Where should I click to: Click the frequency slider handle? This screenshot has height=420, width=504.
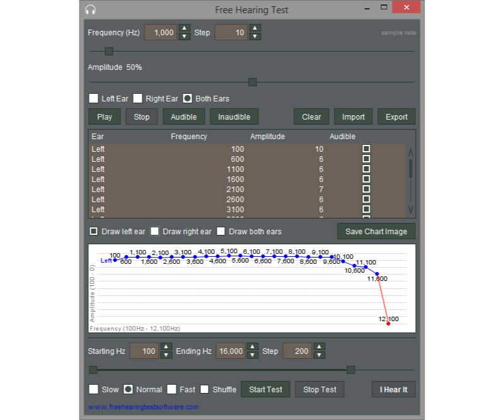tap(109, 51)
